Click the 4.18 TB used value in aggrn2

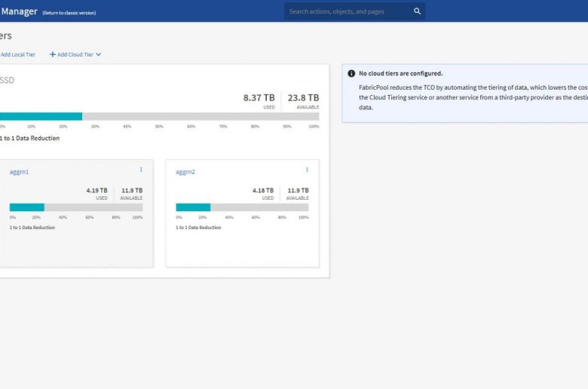263,191
